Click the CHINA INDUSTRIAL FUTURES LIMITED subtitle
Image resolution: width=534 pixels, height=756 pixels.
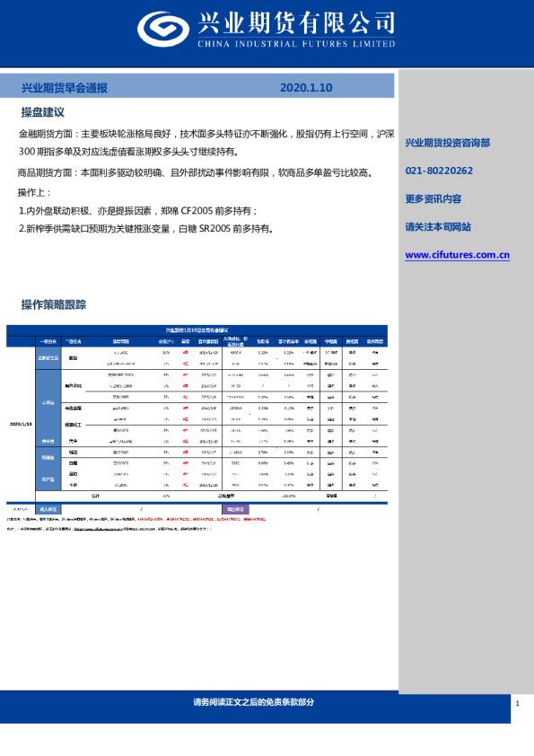pos(296,44)
